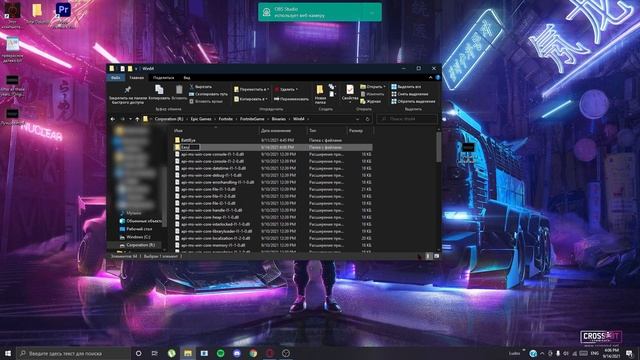Click Журнал (History) in ribbon
The width and height of the screenshot is (640, 360).
[x=371, y=101]
